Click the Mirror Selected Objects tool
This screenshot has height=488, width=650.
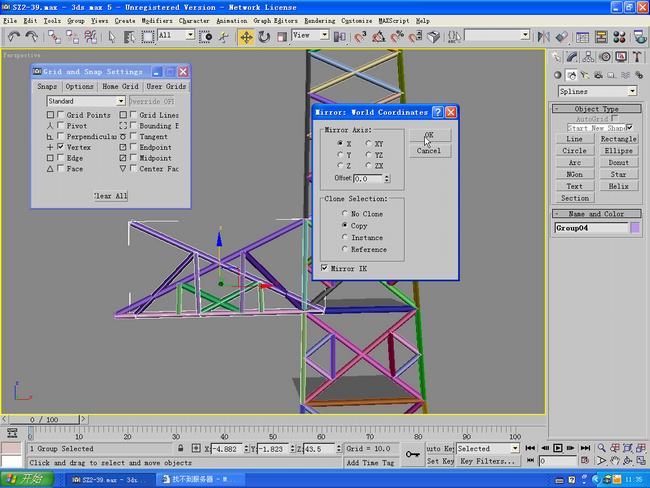tap(543, 37)
